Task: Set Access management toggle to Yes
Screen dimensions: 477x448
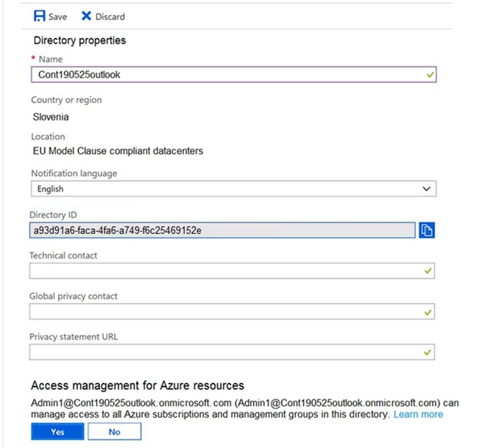Action: point(57,432)
